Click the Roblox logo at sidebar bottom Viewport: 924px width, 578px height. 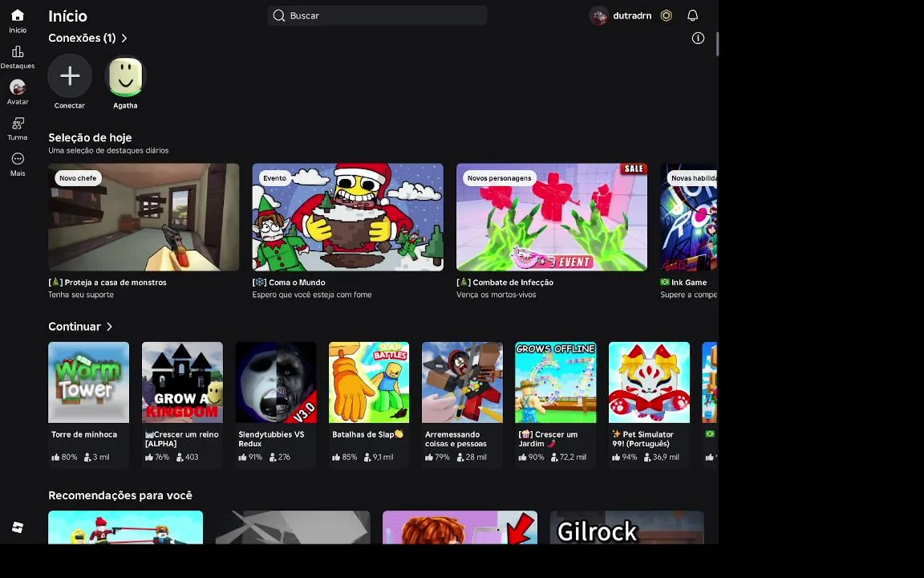pyautogui.click(x=18, y=527)
